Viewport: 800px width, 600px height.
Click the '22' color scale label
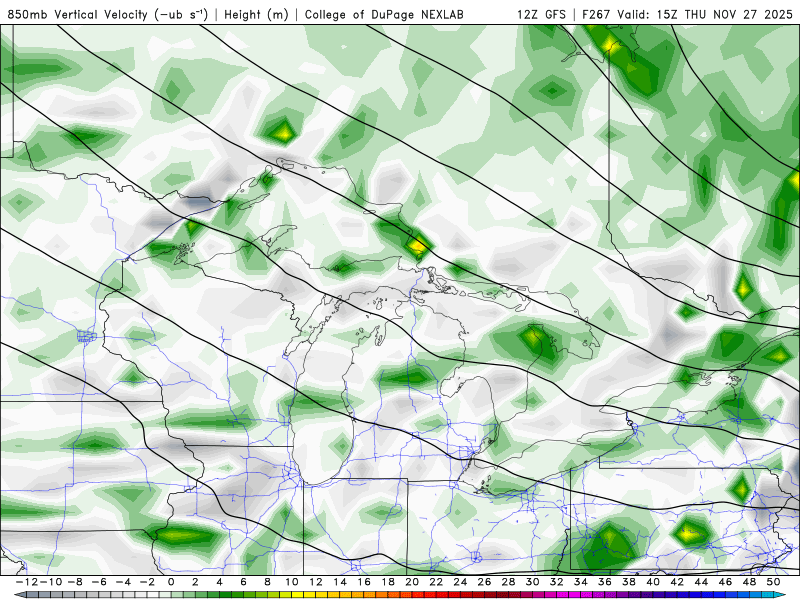436,582
